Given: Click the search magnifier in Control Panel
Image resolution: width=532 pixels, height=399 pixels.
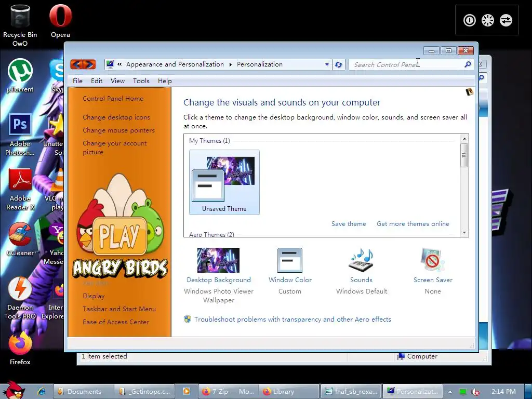Looking at the screenshot, I should [468, 64].
